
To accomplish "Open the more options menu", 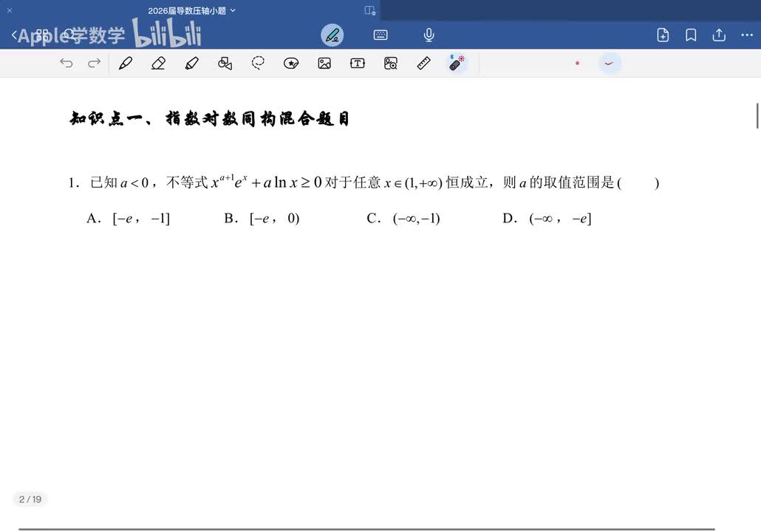I will point(747,35).
